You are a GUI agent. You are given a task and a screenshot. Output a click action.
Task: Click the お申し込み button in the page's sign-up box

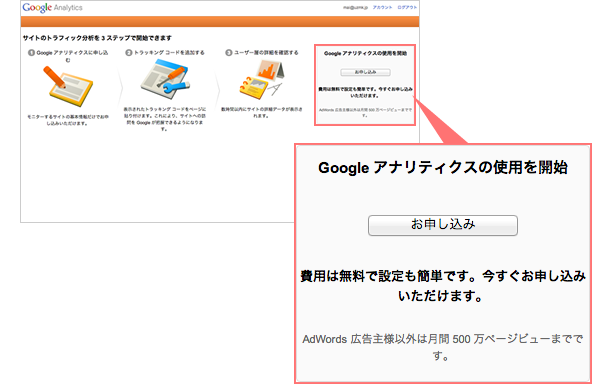click(365, 72)
